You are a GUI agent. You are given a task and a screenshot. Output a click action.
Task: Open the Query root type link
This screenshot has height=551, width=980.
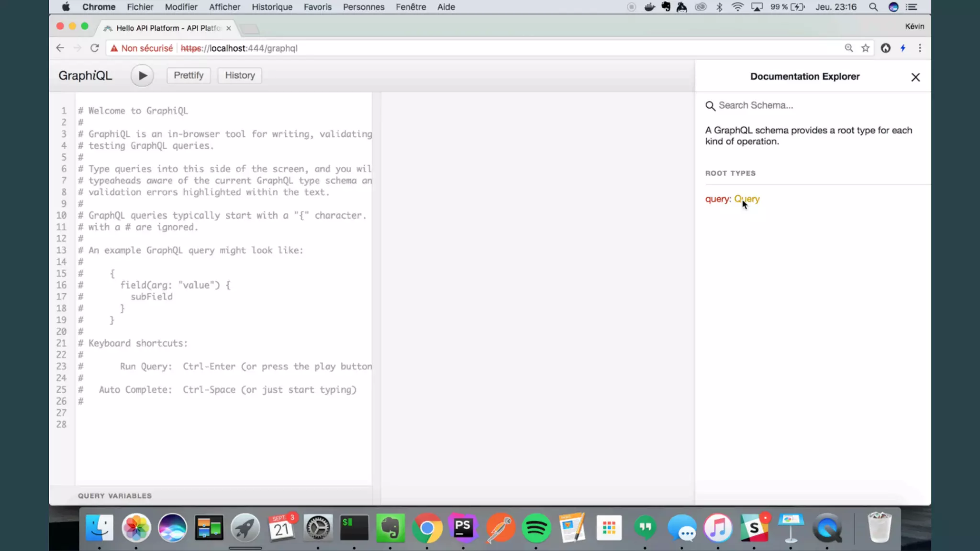[x=747, y=199]
